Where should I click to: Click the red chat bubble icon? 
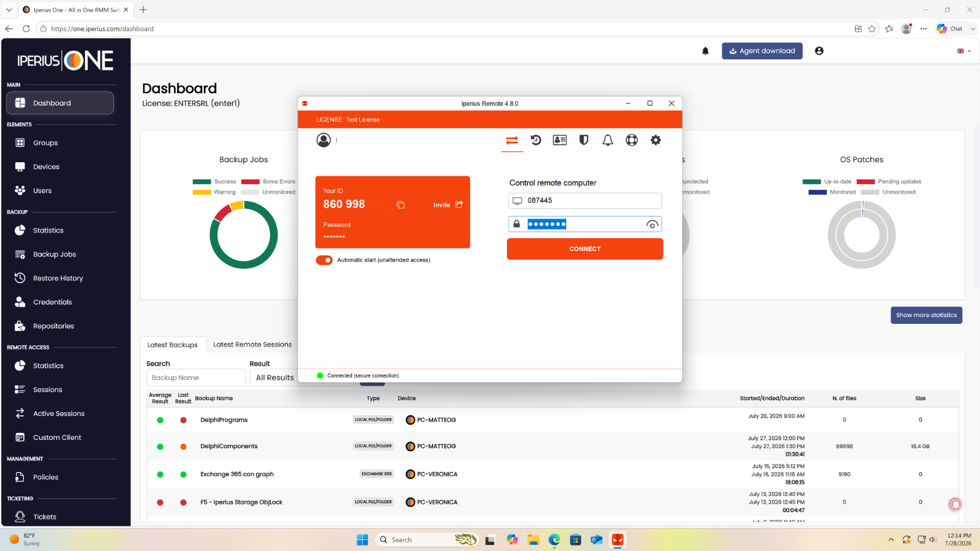955,504
